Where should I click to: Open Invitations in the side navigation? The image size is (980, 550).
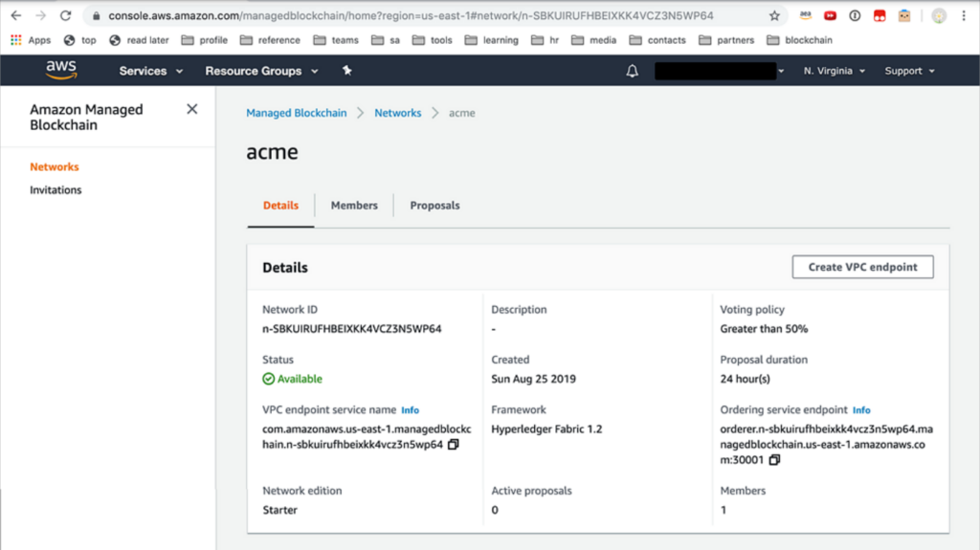[56, 190]
